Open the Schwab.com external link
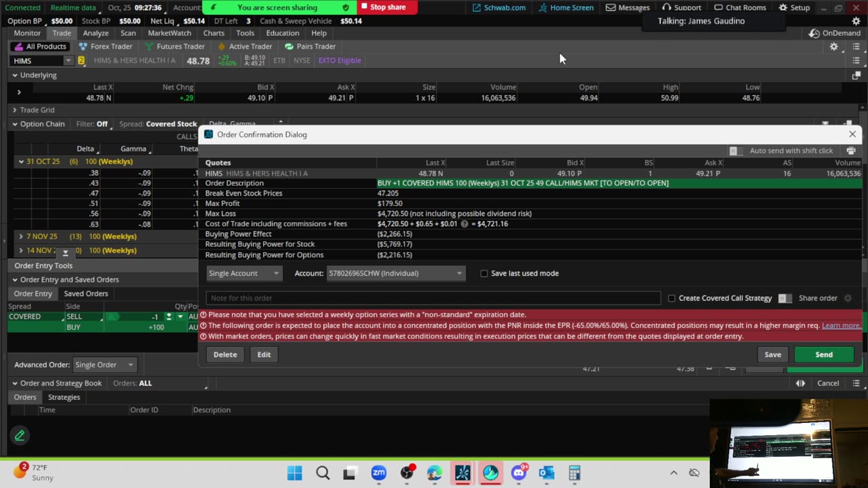 499,7
